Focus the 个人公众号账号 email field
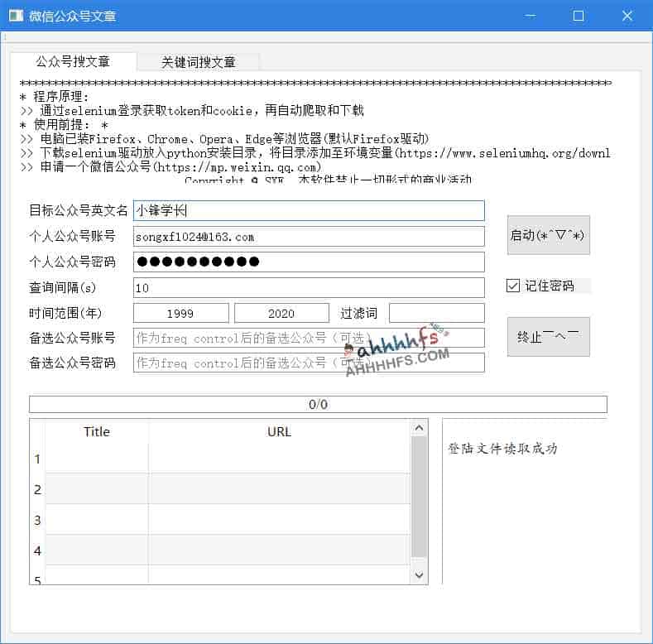This screenshot has height=644, width=653. [309, 237]
